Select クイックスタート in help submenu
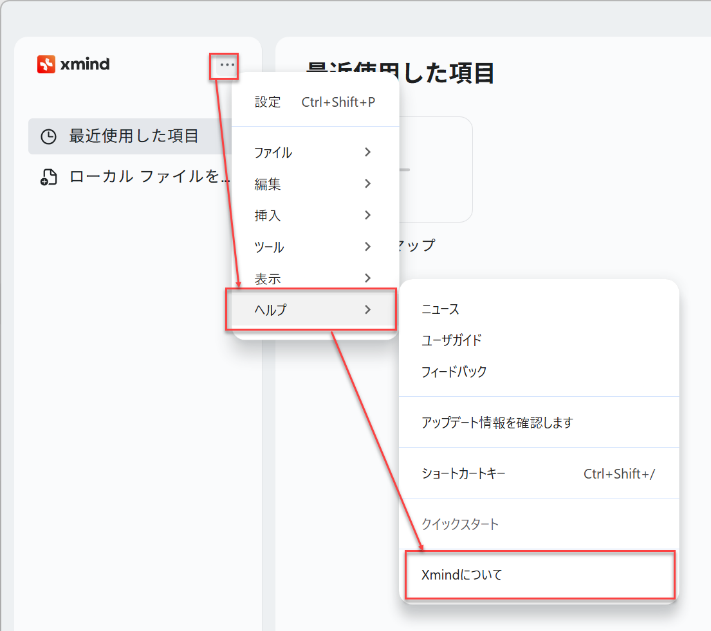The height and width of the screenshot is (631, 711). click(539, 524)
